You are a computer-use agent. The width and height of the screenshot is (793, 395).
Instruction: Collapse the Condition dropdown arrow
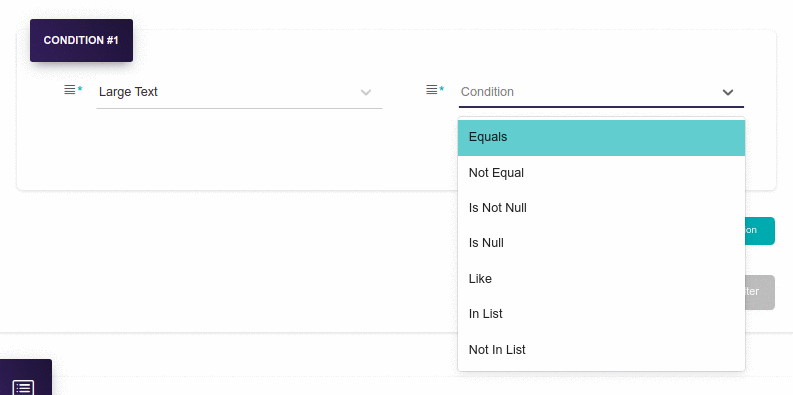727,93
